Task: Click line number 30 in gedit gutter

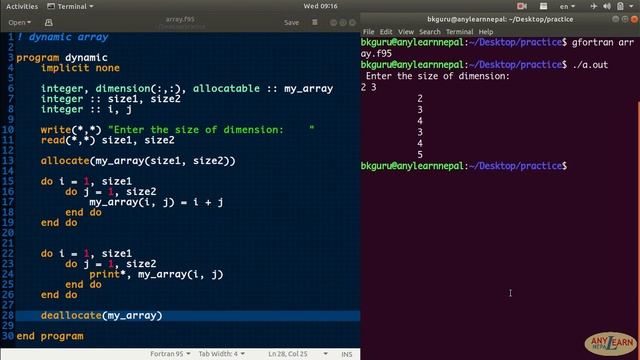Action: click(7, 336)
